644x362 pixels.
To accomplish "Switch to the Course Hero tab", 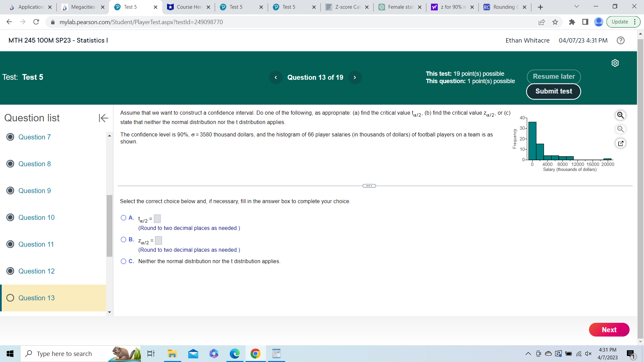I will coord(189,7).
